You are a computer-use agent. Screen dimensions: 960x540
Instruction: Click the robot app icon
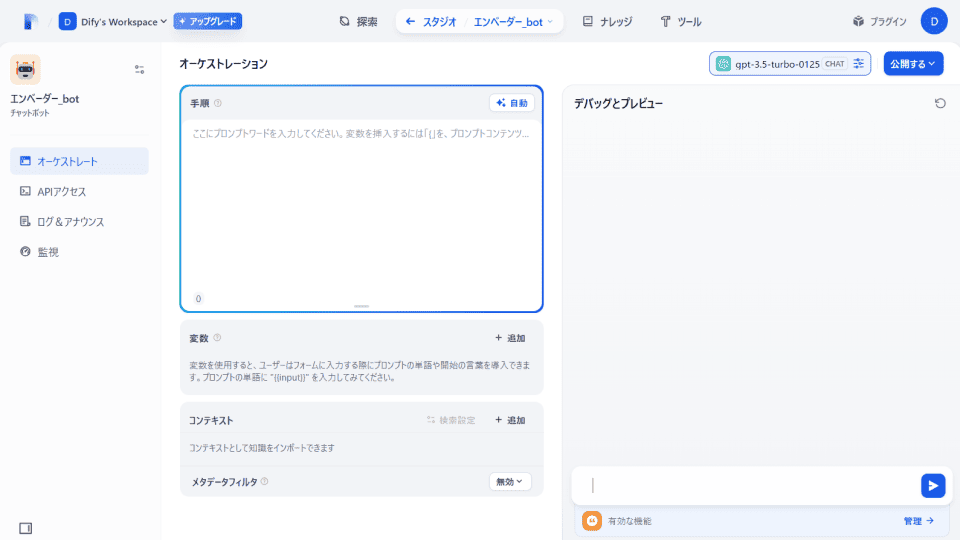25,69
